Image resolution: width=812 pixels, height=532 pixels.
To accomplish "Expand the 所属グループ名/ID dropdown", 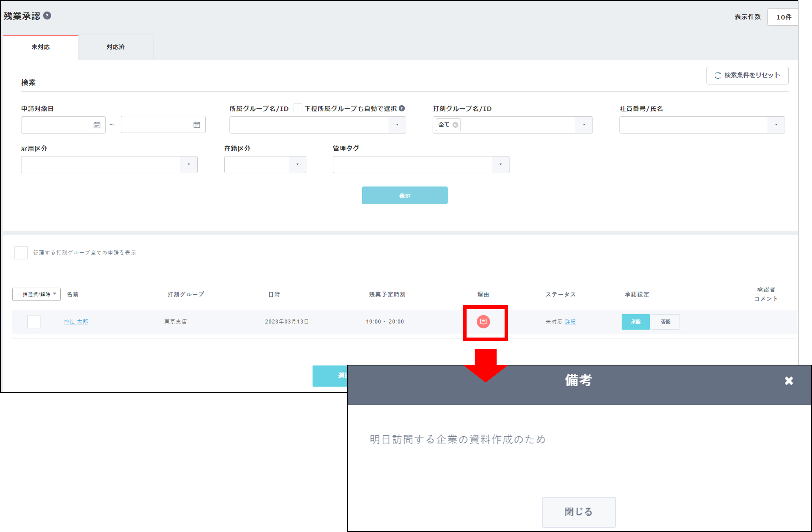I will [397, 125].
